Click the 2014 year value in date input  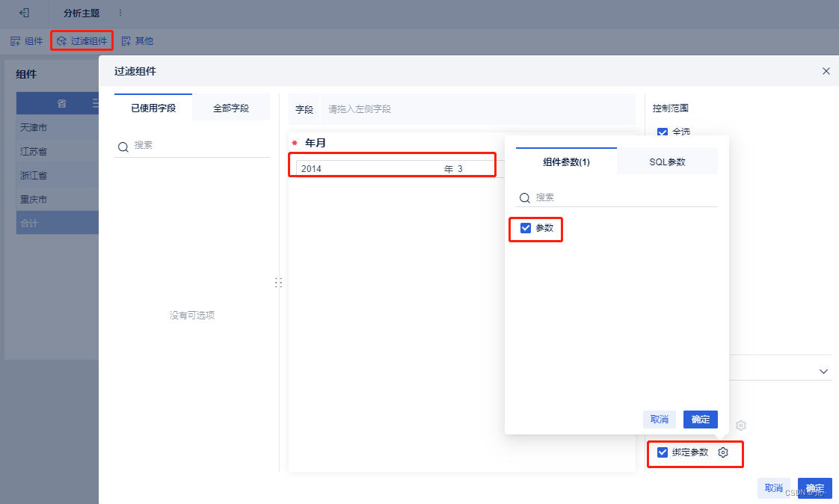tap(311, 168)
